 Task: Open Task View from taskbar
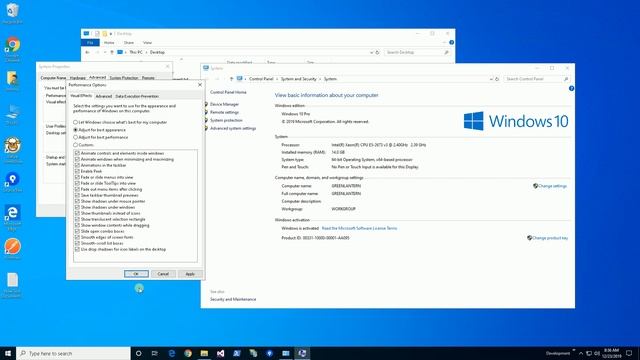(155, 353)
